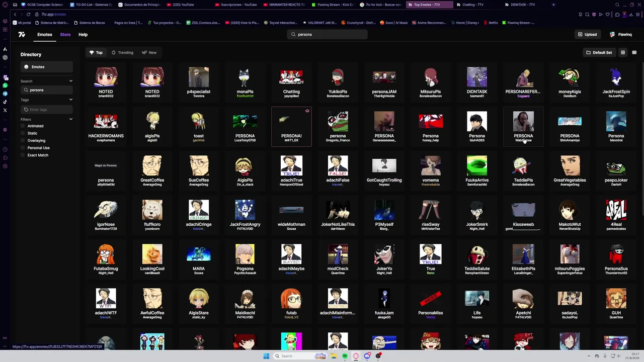644x362 pixels.
Task: Click the 7TV logo icon
Action: pos(22,35)
